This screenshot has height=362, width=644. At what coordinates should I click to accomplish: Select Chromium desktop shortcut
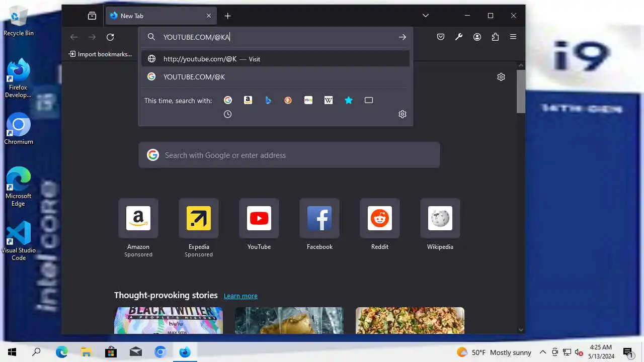tap(19, 129)
